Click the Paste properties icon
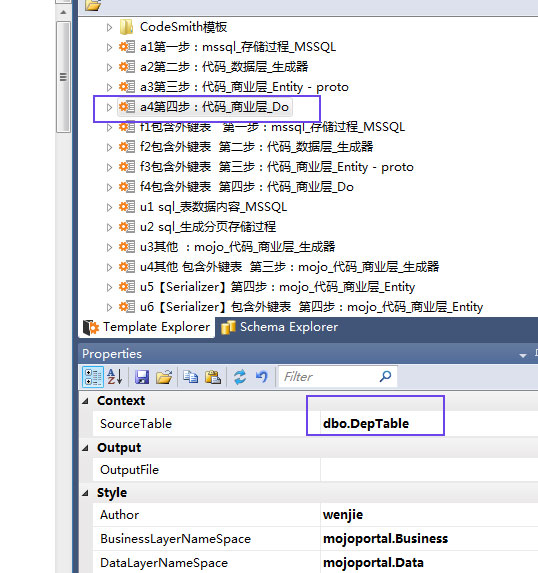The height and width of the screenshot is (573, 538). point(213,377)
